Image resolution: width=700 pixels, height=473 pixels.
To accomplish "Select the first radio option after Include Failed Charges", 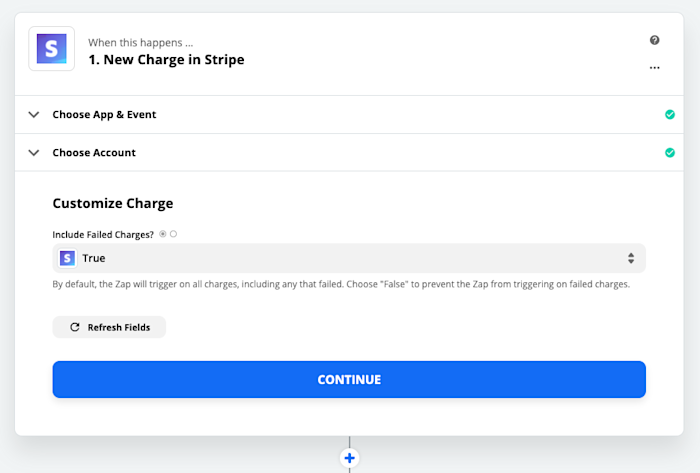I will point(163,234).
